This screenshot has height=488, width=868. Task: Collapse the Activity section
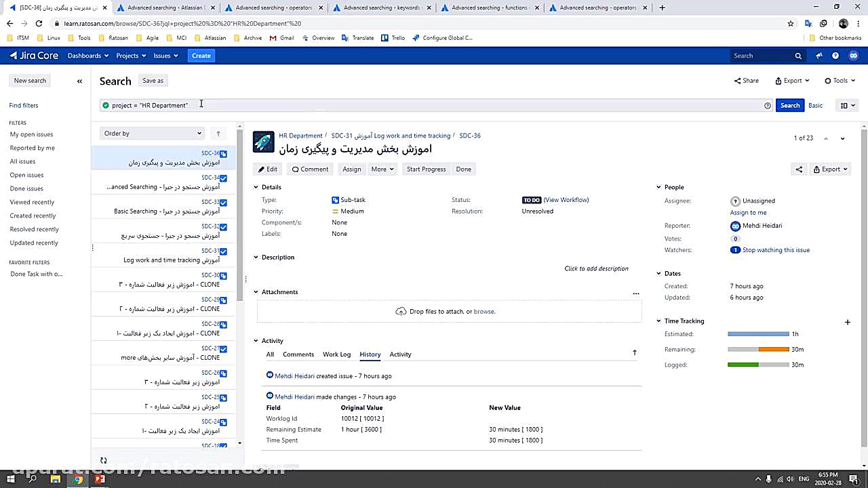point(256,341)
